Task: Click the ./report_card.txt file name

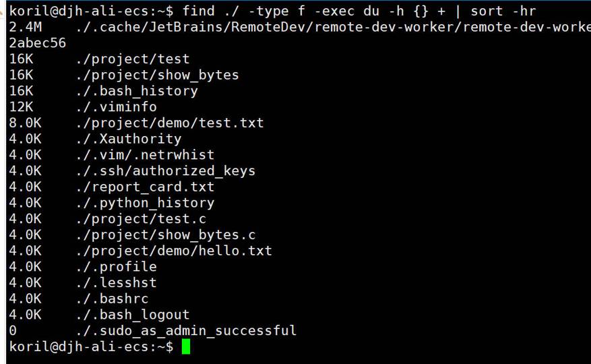Action: 145,187
